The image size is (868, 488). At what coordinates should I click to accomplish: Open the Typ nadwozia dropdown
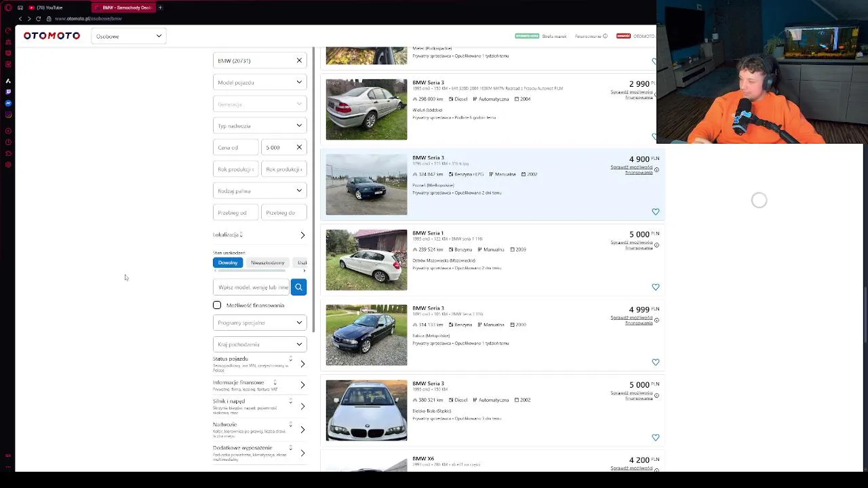[x=260, y=125]
